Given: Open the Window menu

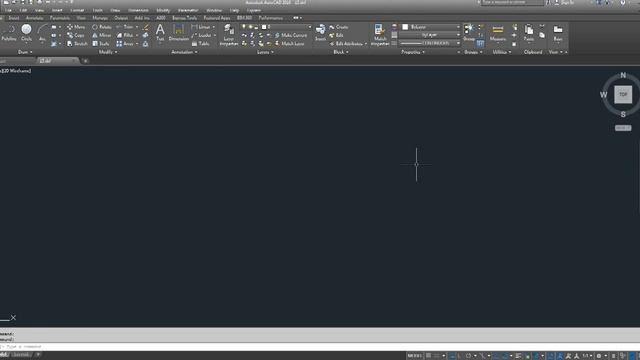Looking at the screenshot, I should [x=214, y=10].
